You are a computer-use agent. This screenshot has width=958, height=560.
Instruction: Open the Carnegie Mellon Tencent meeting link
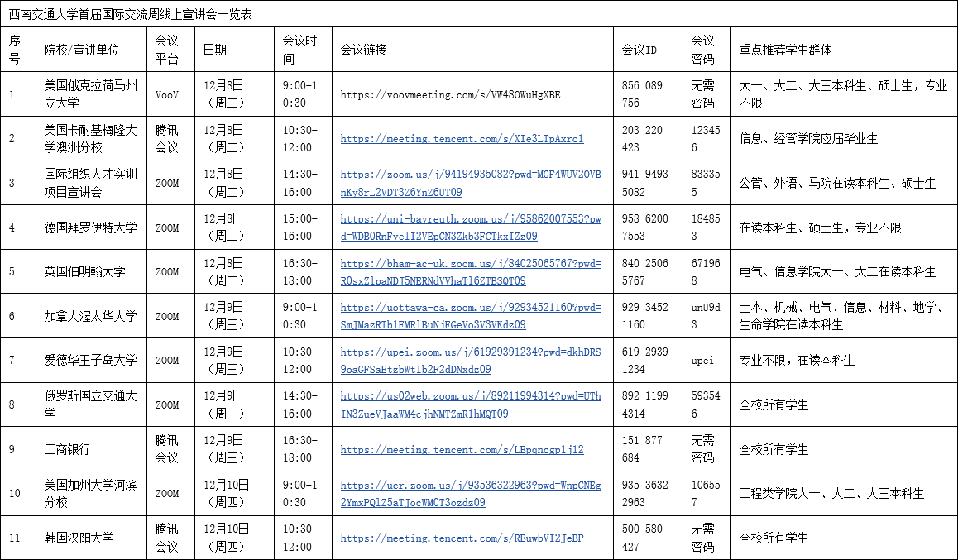pos(462,139)
